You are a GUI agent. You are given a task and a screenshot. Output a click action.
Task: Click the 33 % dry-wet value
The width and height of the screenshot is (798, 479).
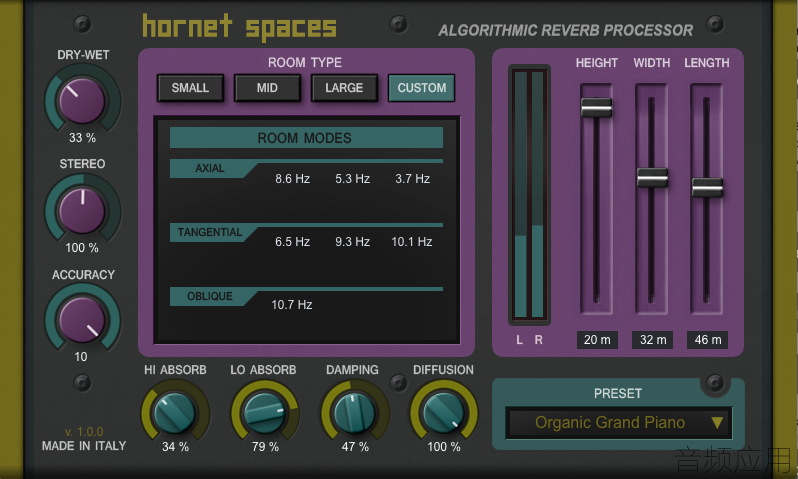click(x=82, y=138)
